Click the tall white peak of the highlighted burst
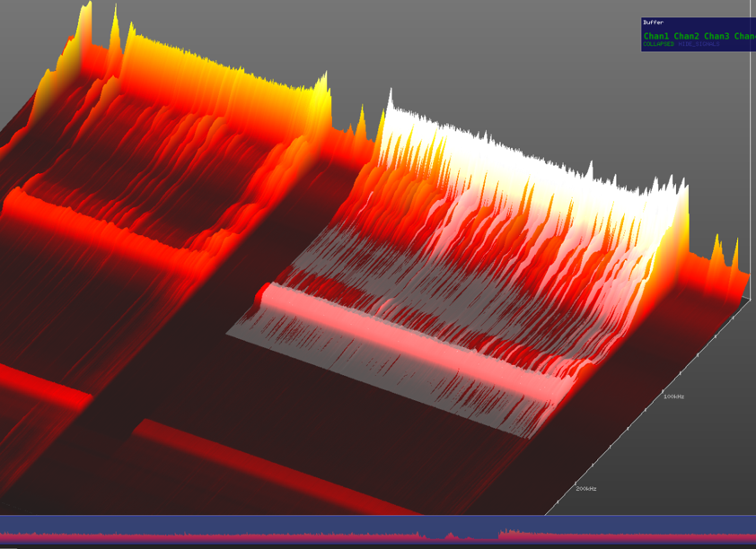The width and height of the screenshot is (756, 549). click(x=392, y=100)
